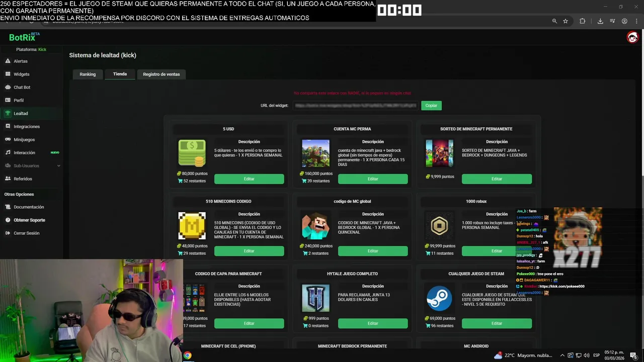Screen dimensions: 644x362
Task: Edit the SORTEO DE MINECRAFT PERMANENTE item
Action: 497,179
